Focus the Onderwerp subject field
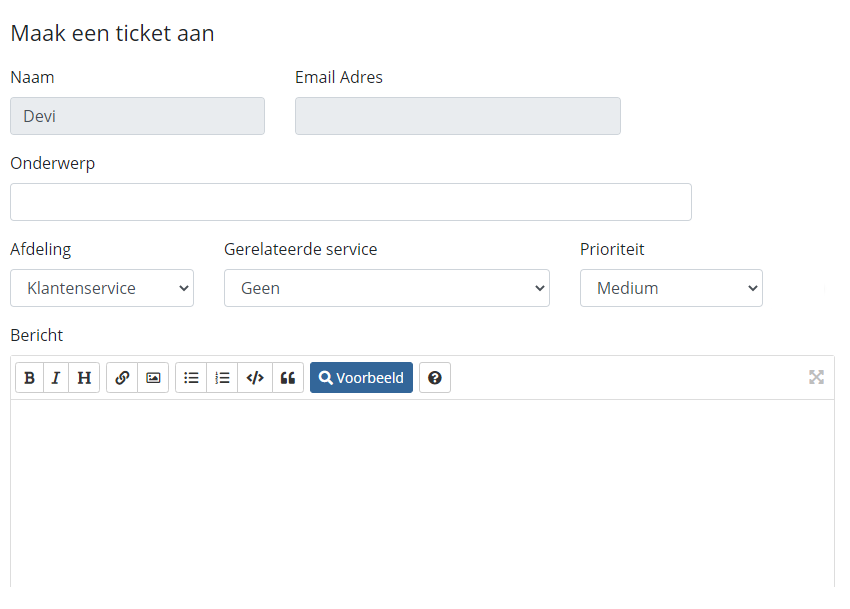The width and height of the screenshot is (850, 609). (351, 202)
